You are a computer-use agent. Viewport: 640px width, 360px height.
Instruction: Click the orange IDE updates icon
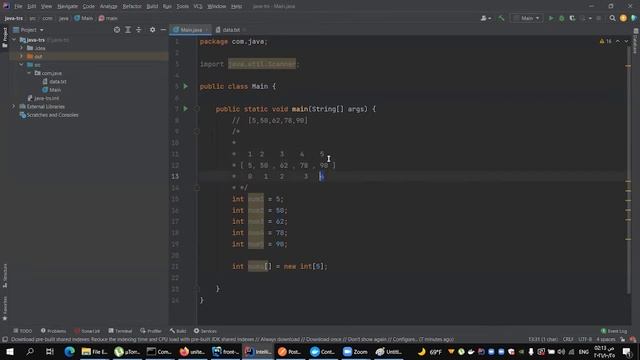pos(623,18)
